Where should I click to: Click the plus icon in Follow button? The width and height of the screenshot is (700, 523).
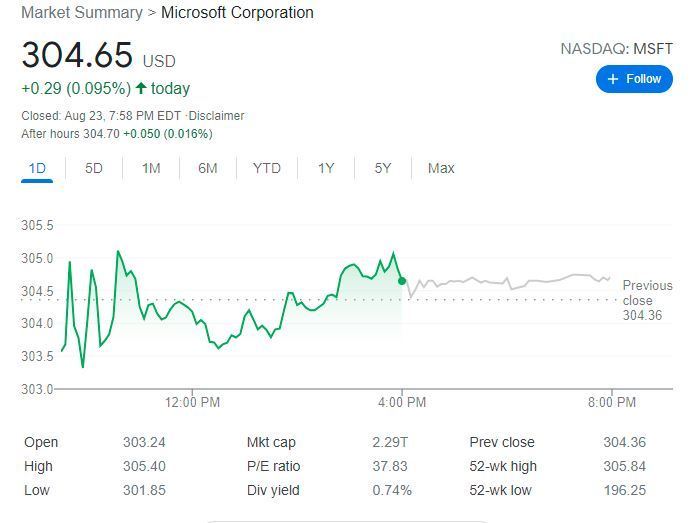coord(613,79)
